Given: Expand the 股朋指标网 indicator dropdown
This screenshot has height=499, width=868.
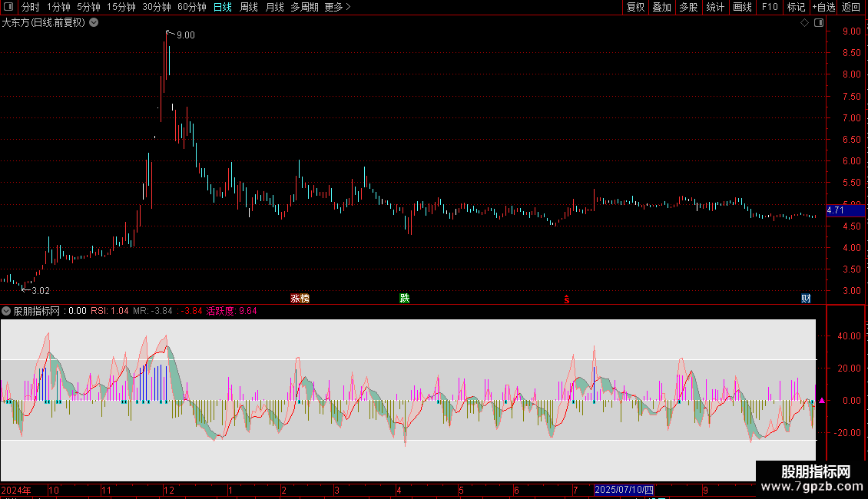Looking at the screenshot, I should tap(7, 311).
